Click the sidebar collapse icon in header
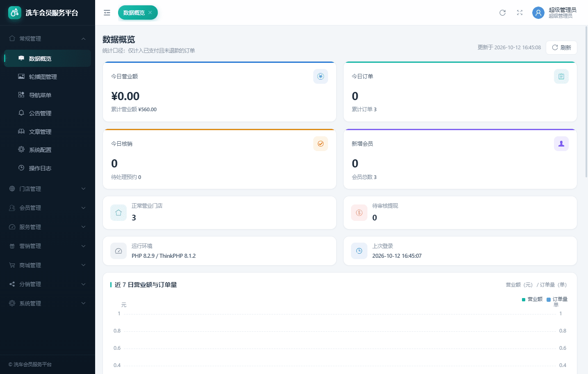Viewport: 588px width, 374px height. pyautogui.click(x=107, y=13)
